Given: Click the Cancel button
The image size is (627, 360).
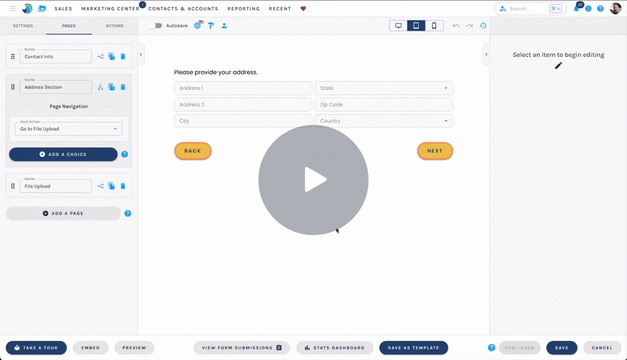Looking at the screenshot, I should coord(602,348).
